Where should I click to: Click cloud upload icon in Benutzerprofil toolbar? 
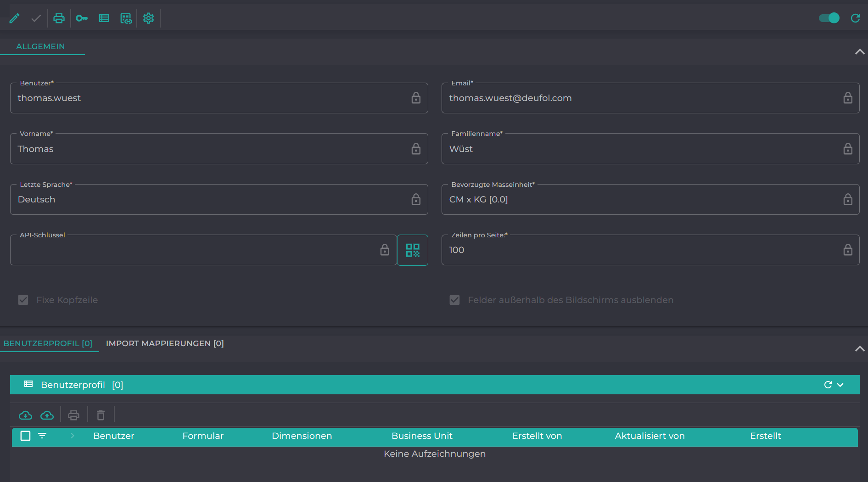pyautogui.click(x=47, y=415)
